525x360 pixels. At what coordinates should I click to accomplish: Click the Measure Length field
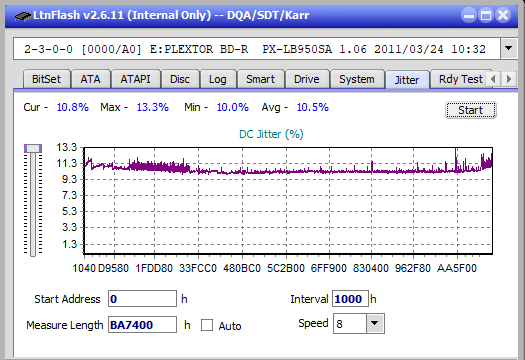(x=142, y=325)
